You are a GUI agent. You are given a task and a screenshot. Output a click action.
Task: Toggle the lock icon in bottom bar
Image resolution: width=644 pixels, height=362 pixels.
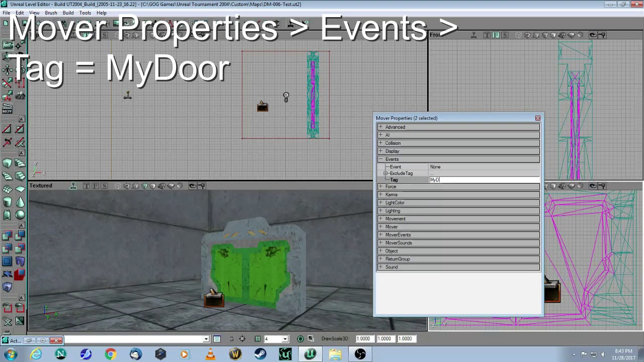[231, 339]
